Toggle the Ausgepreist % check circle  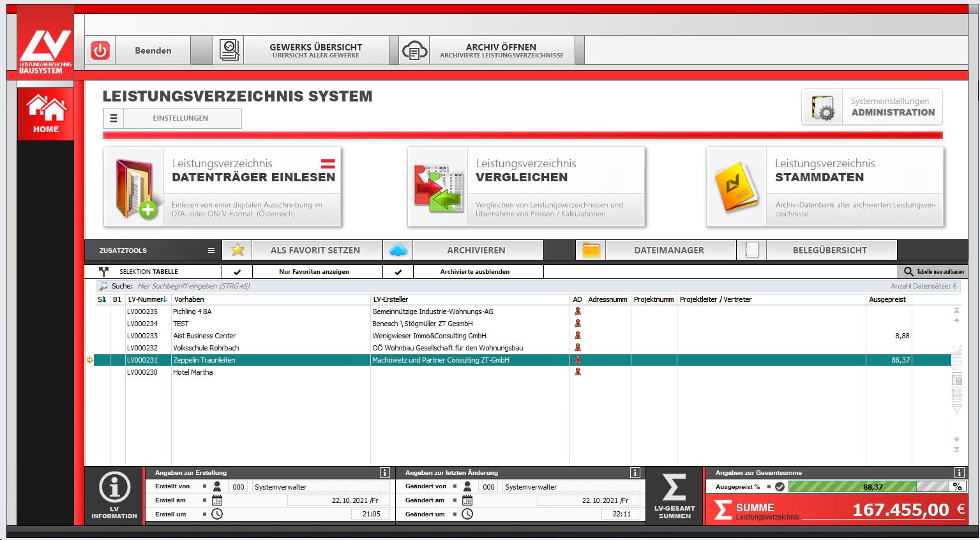(x=780, y=486)
